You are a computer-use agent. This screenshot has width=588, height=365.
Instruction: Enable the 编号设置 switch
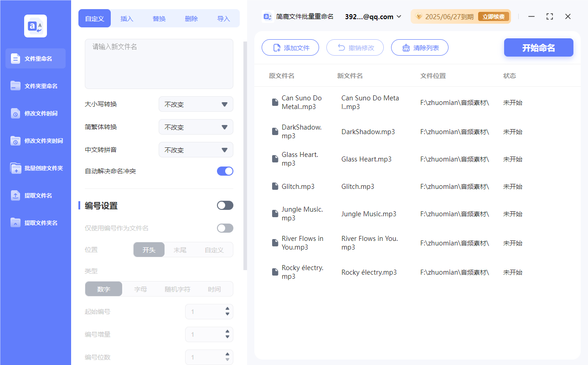[x=225, y=205]
